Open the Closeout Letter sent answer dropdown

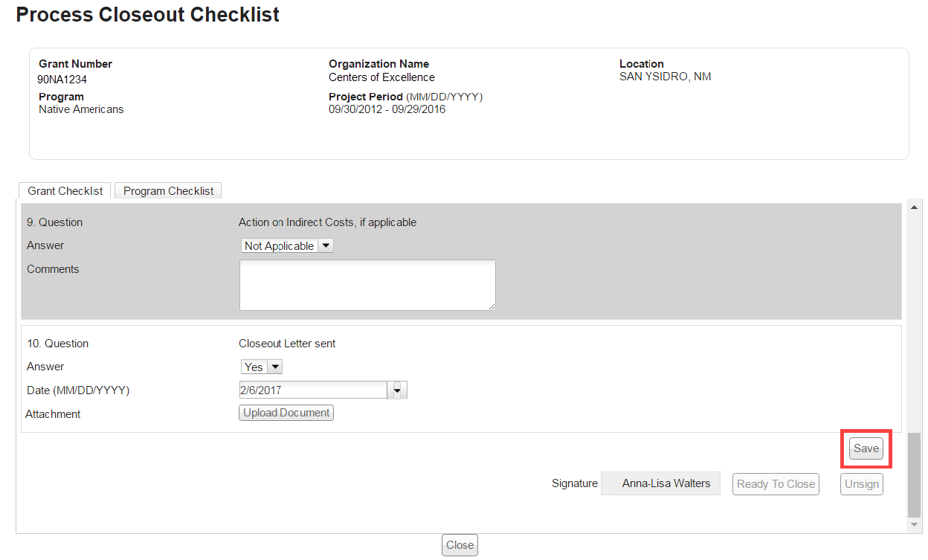(275, 367)
